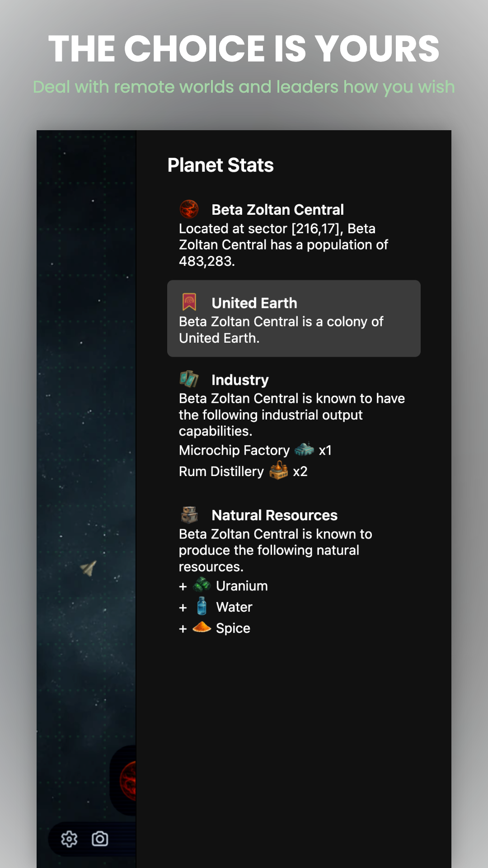488x868 pixels.
Task: Click the Planet Stats panel title
Action: click(x=221, y=165)
